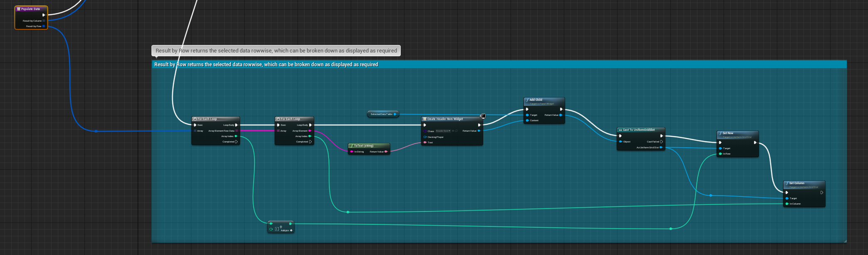868x255 pixels.
Task: Click Return Value pin on Add Child node
Action: point(561,115)
